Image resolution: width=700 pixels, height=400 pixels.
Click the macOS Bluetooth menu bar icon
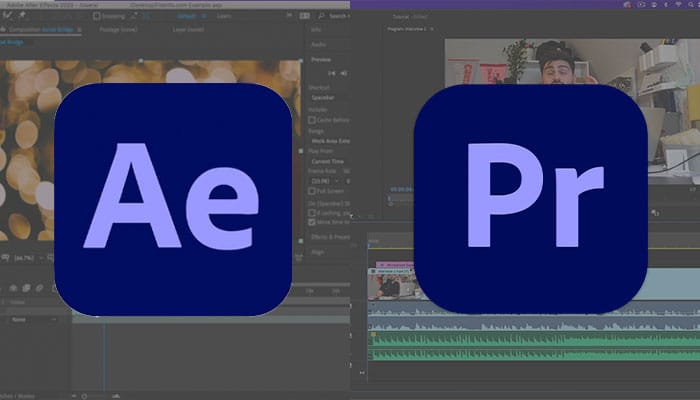[x=666, y=4]
